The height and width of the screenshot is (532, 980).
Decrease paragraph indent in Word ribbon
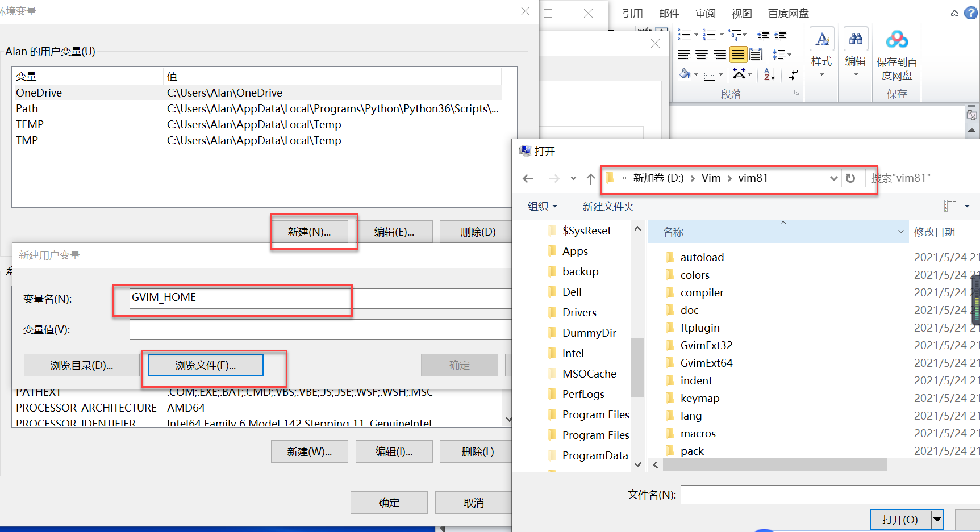tap(764, 35)
